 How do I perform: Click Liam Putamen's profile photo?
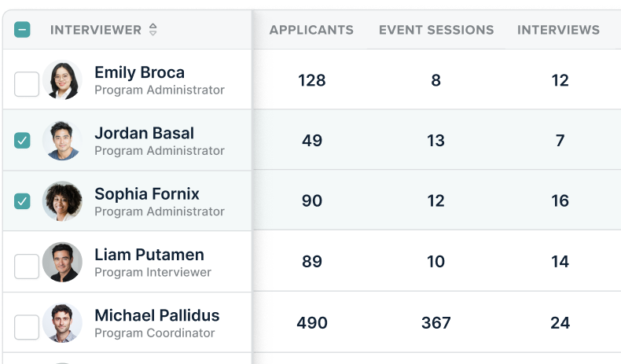(62, 262)
